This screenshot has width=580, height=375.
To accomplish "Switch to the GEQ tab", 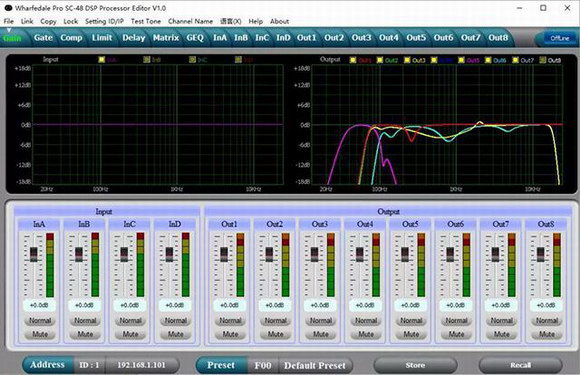I will (x=195, y=38).
